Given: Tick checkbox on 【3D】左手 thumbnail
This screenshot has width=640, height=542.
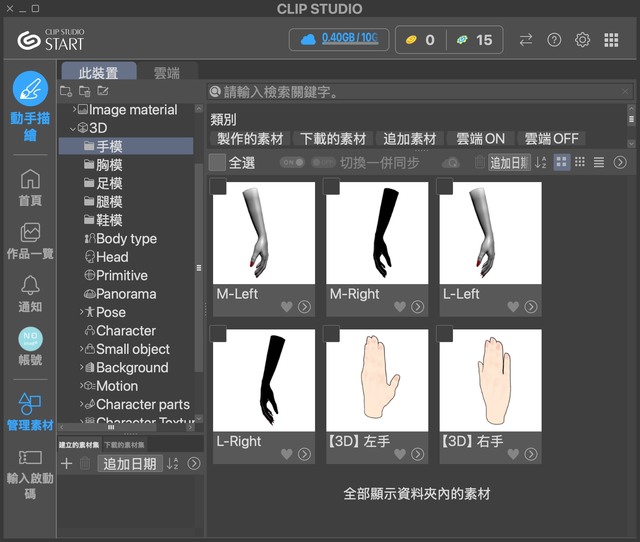Looking at the screenshot, I should [331, 334].
